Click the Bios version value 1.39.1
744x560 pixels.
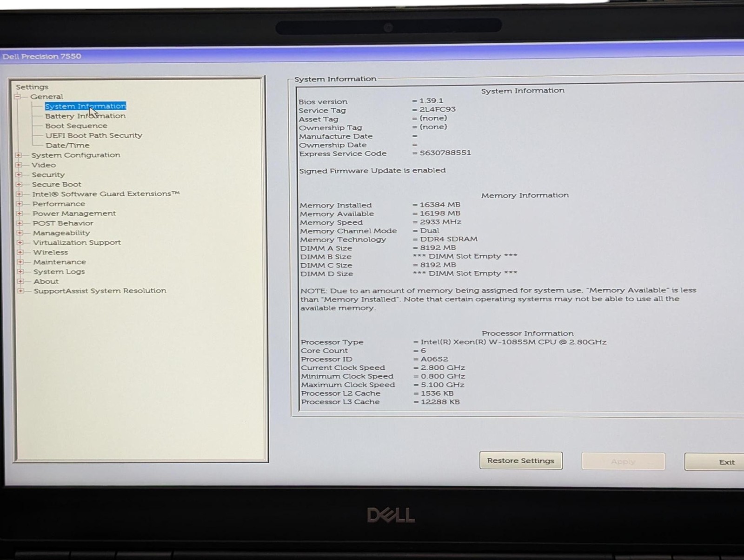click(431, 100)
